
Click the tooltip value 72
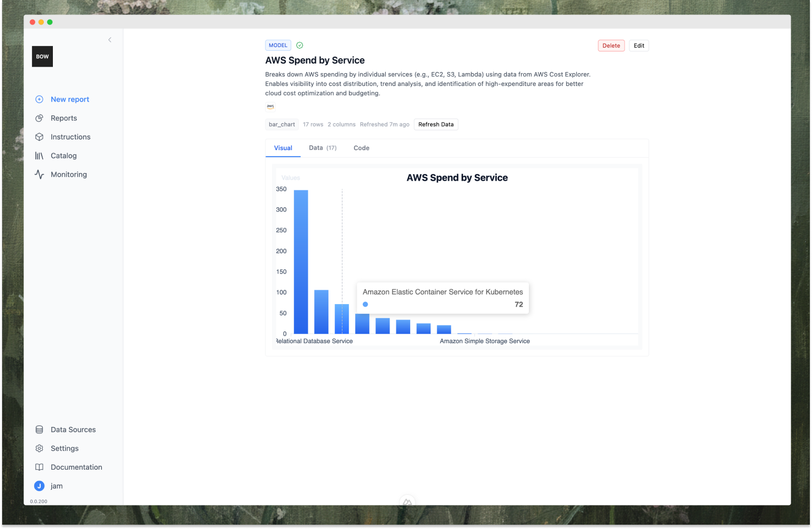pyautogui.click(x=519, y=305)
